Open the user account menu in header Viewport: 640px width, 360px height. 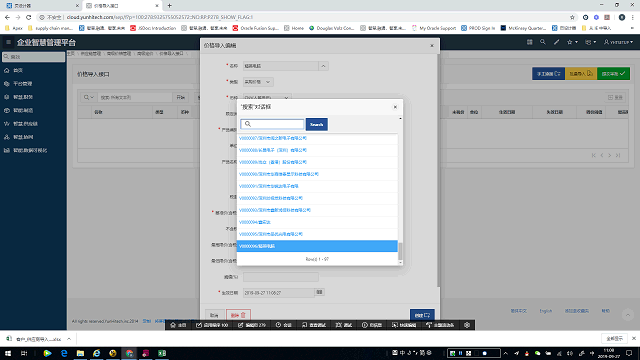618,42
